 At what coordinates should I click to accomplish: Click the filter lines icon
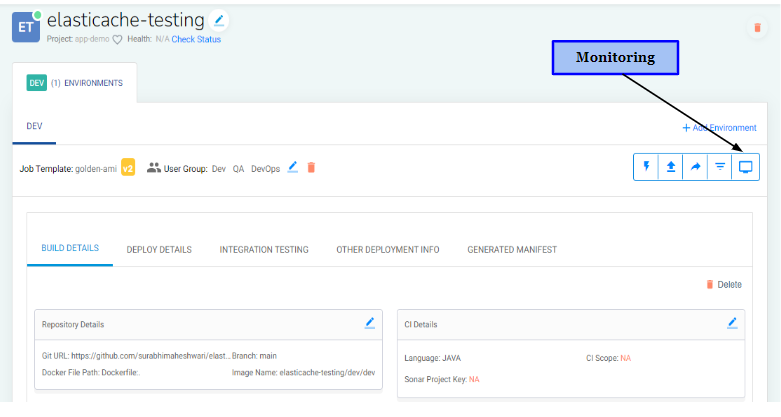point(720,166)
